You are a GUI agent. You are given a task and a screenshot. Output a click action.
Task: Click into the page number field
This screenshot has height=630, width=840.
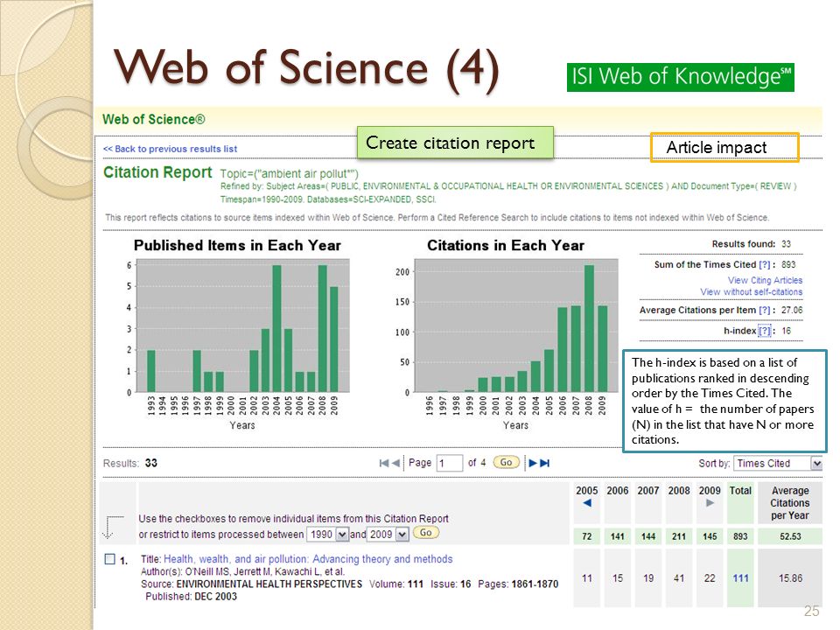click(x=450, y=464)
